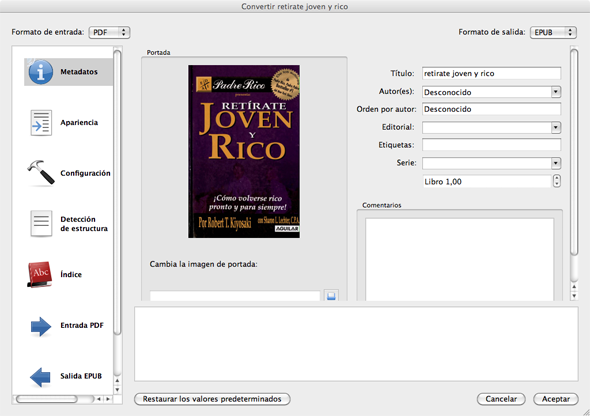The image size is (590, 416).
Task: Expand the Editorial dropdown arrow
Action: point(556,128)
